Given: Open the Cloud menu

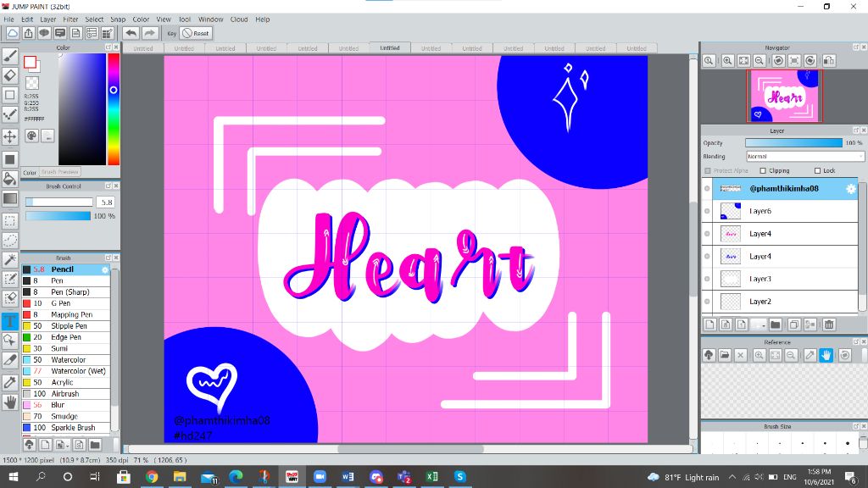Looking at the screenshot, I should point(239,19).
